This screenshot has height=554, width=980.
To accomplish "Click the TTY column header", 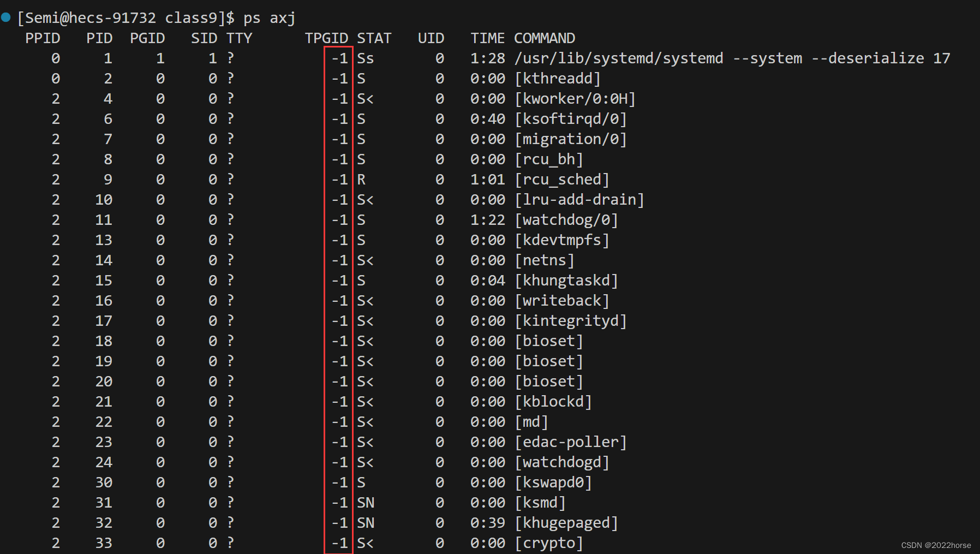I will click(x=239, y=38).
